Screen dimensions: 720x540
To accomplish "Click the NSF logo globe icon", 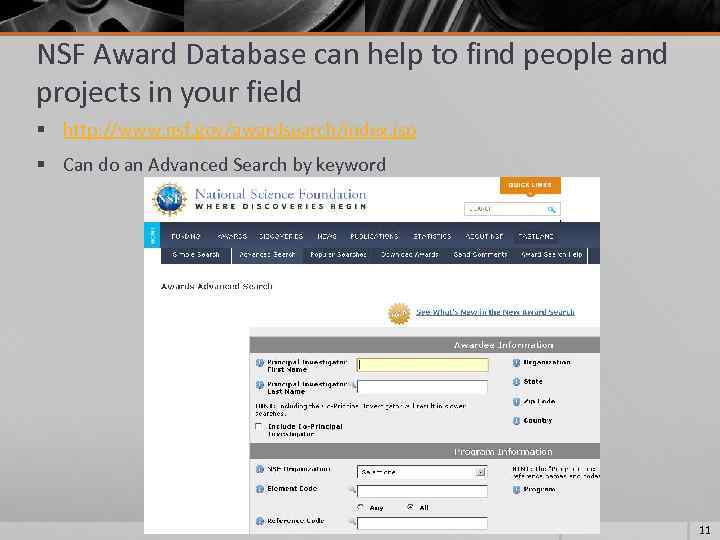I will pyautogui.click(x=170, y=200).
